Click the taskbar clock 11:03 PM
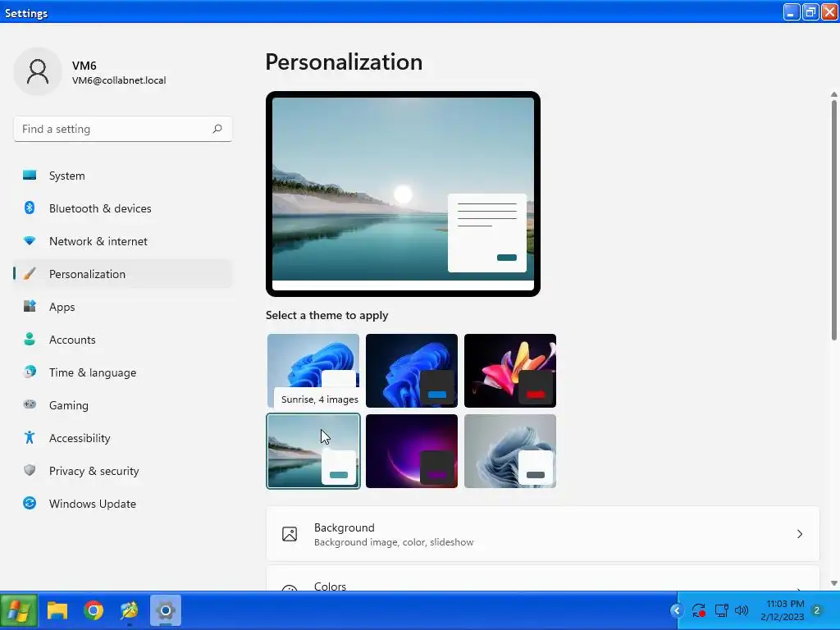 [x=783, y=610]
